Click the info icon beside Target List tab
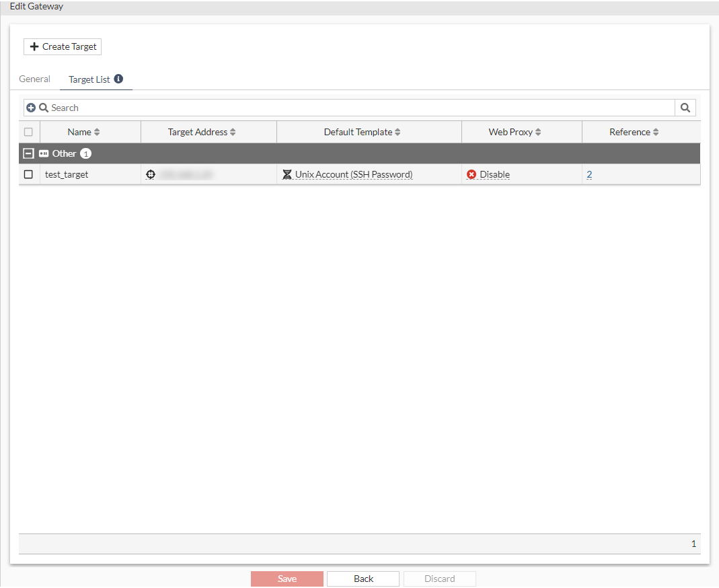 pos(118,77)
